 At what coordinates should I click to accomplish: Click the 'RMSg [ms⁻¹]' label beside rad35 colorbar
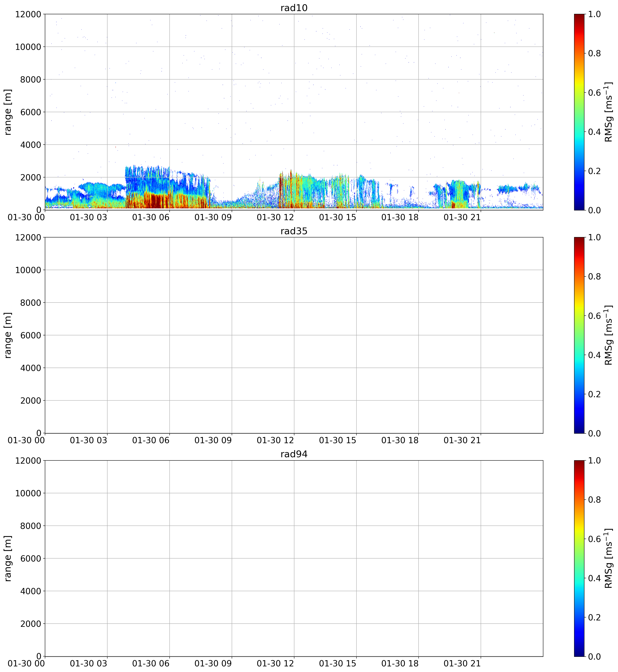pos(608,335)
